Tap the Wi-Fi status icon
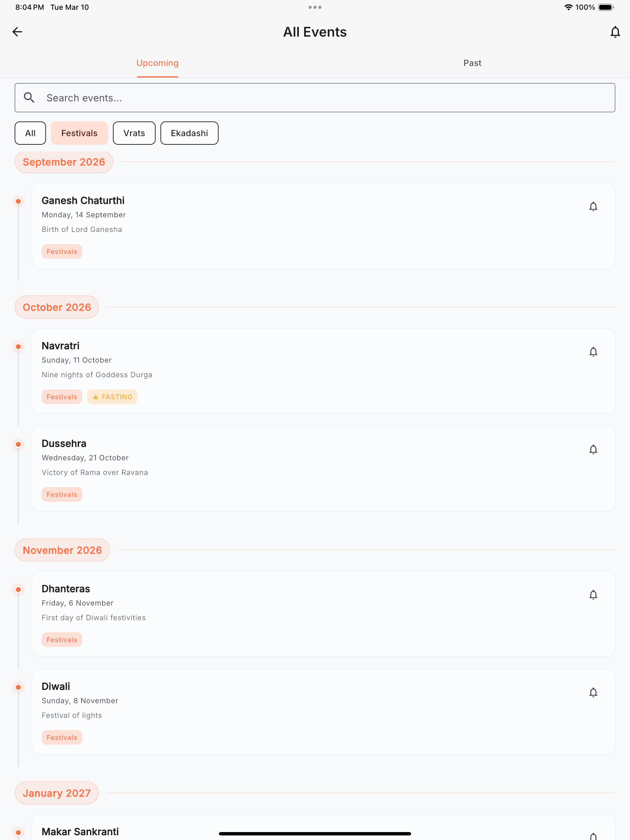 (568, 7)
